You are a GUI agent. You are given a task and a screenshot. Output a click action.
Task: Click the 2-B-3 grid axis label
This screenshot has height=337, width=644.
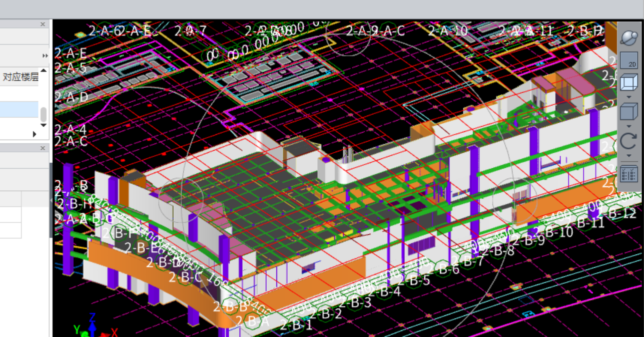355,302
